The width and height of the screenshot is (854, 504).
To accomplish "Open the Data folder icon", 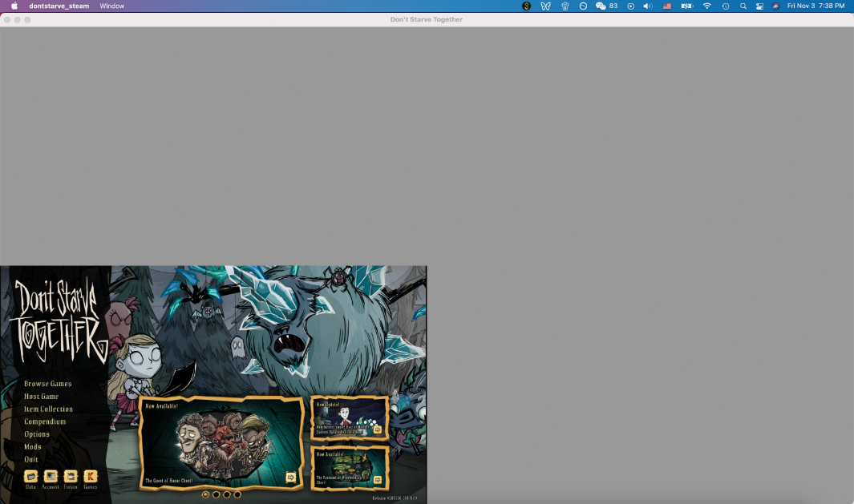I will pos(30,477).
